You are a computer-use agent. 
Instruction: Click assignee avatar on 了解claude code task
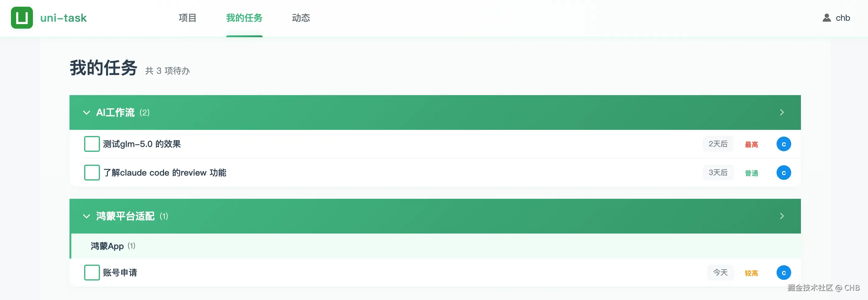click(783, 173)
